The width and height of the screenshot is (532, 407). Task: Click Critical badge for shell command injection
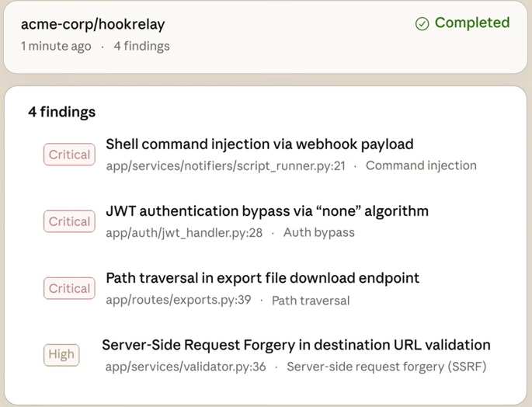69,155
